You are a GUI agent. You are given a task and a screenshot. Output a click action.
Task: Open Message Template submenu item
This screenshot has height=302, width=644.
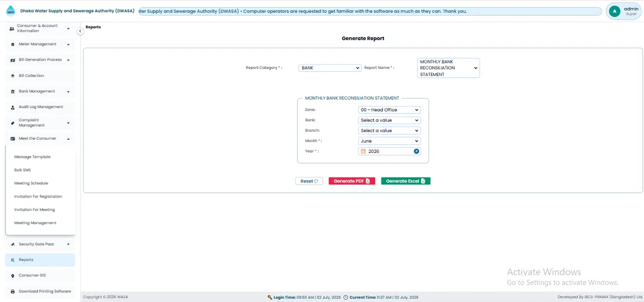pyautogui.click(x=32, y=157)
